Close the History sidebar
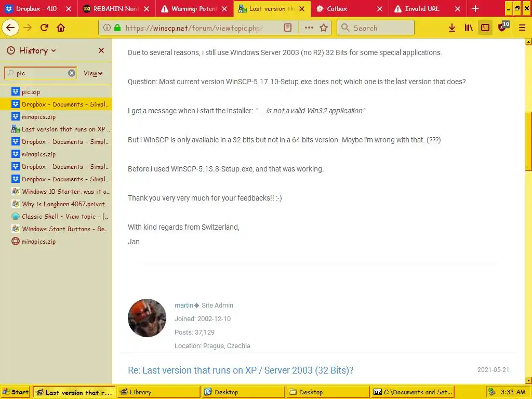 pyautogui.click(x=101, y=50)
